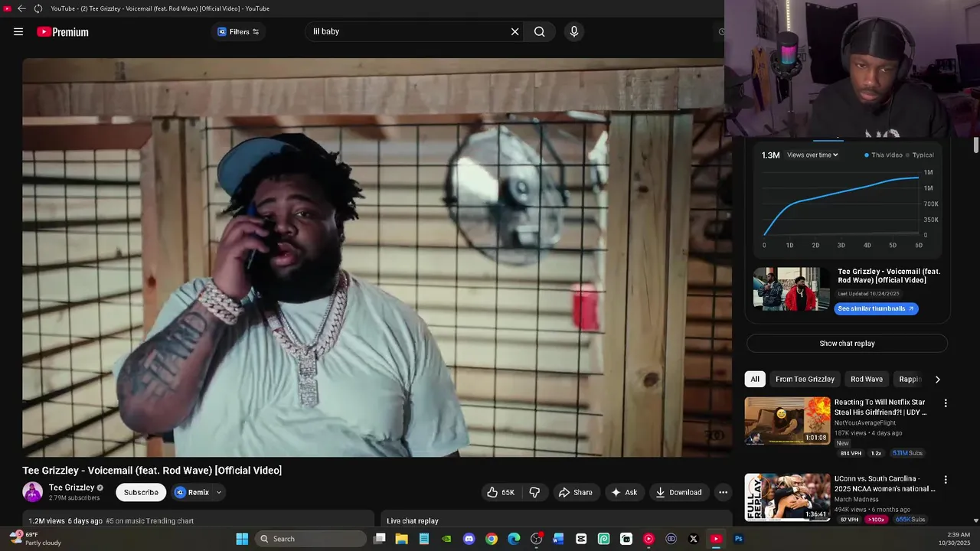Start voice search with the microphone

574,31
